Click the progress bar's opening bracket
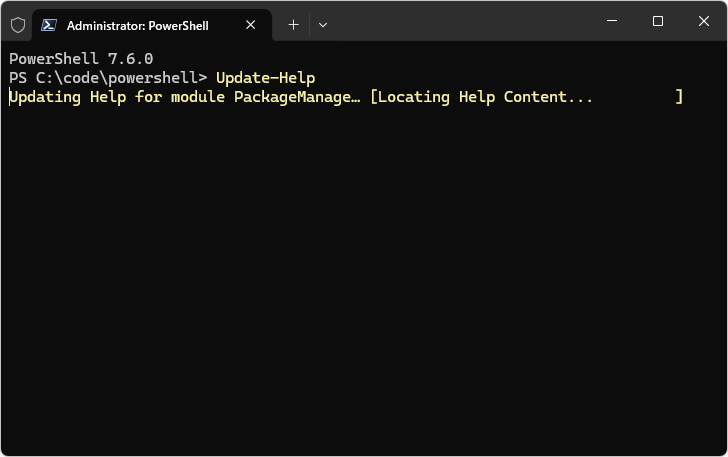The height and width of the screenshot is (457, 728). pos(373,97)
